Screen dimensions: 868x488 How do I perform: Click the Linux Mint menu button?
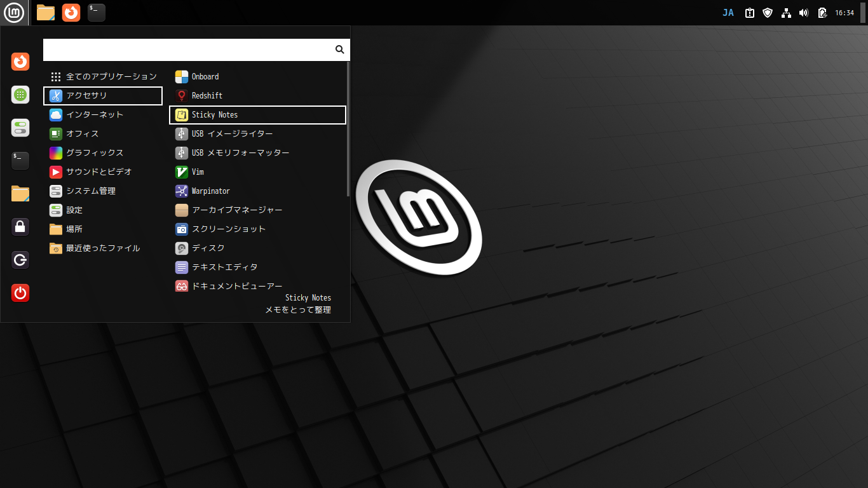click(x=14, y=13)
